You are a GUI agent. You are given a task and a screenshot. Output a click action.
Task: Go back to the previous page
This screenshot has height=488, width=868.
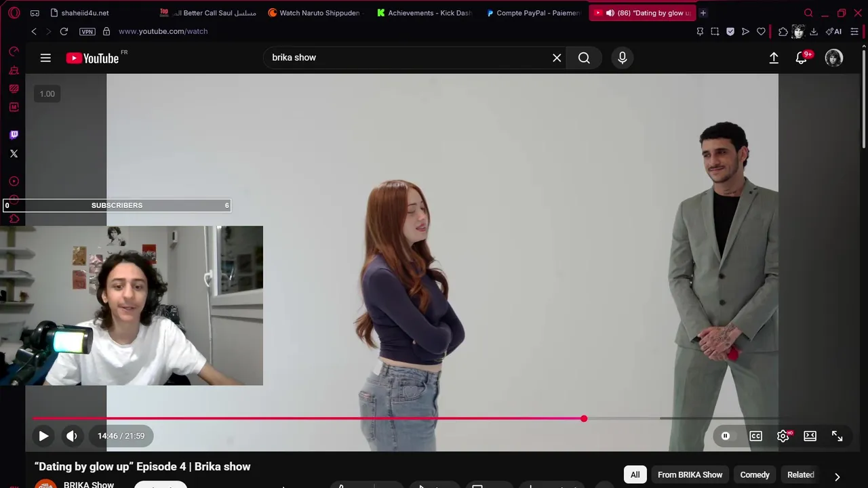pos(34,31)
